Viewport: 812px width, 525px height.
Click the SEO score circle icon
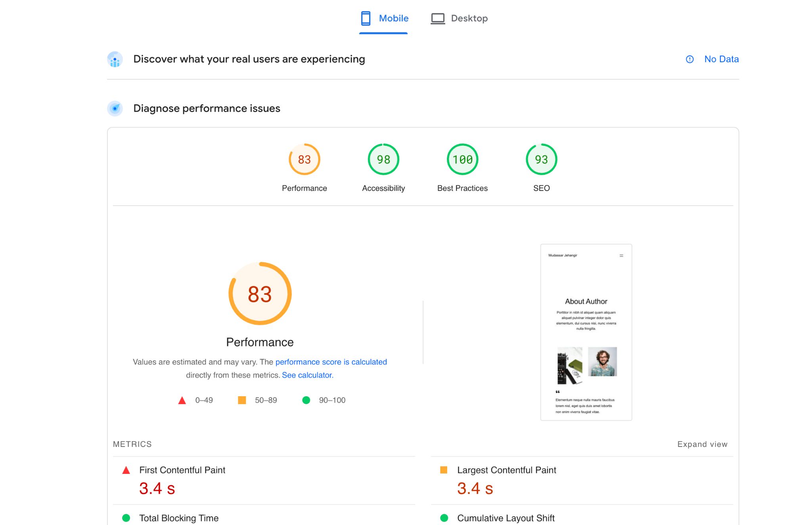540,158
